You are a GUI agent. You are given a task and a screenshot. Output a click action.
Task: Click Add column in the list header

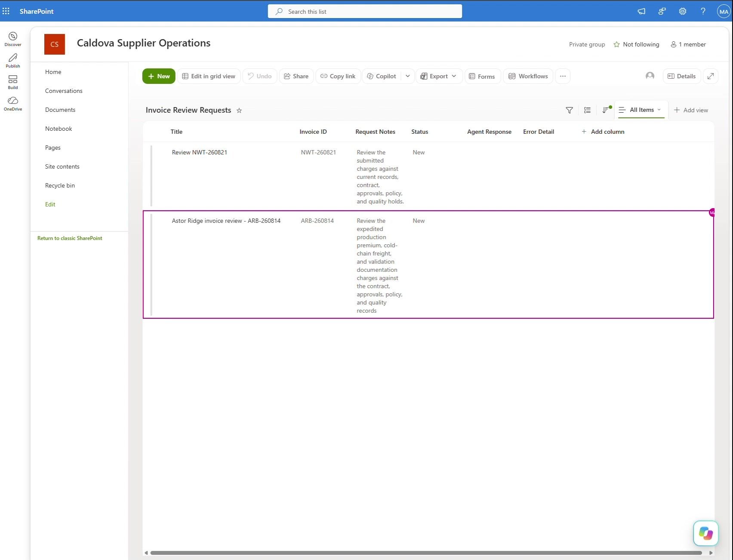pyautogui.click(x=603, y=132)
